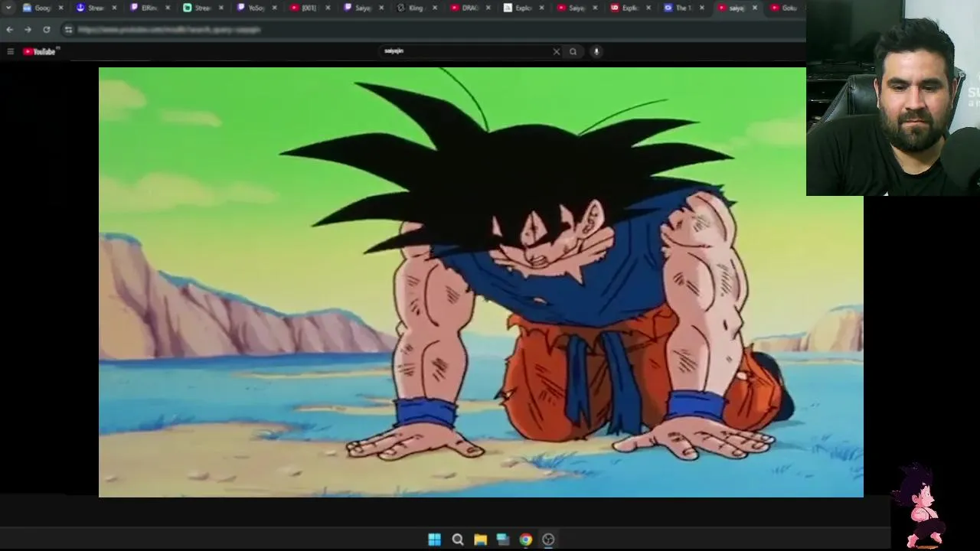Open the YouTube hamburger guide menu
The height and width of the screenshot is (551, 980).
click(x=10, y=51)
